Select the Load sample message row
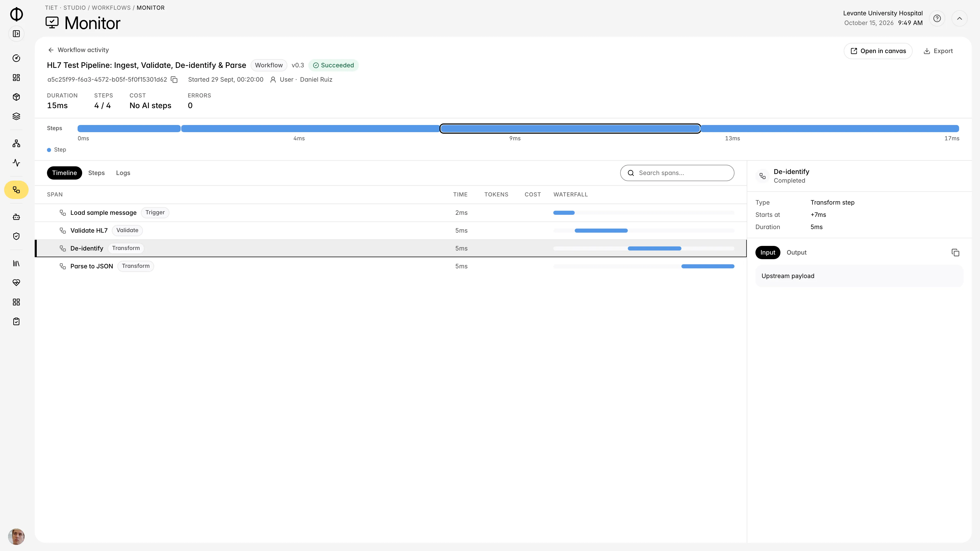This screenshot has width=980, height=551. click(391, 212)
